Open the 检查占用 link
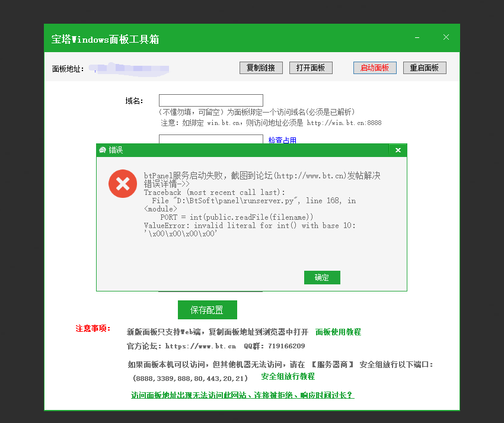504x423 pixels. (282, 140)
